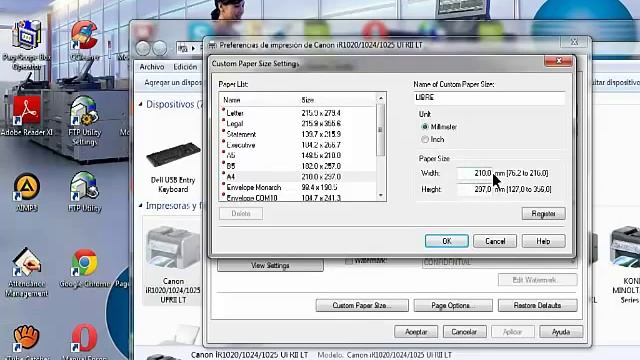Click Agregar un dispositivo toolbar item

click(x=173, y=82)
